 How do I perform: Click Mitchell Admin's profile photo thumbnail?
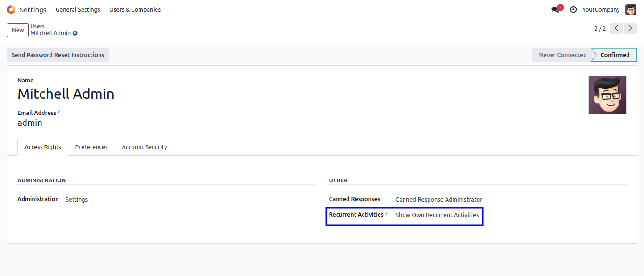(607, 95)
